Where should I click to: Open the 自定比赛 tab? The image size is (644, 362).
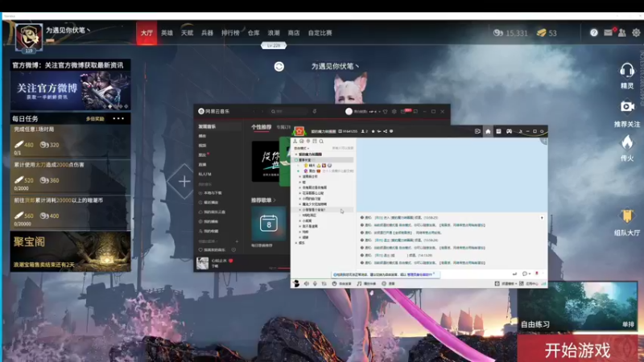point(320,33)
